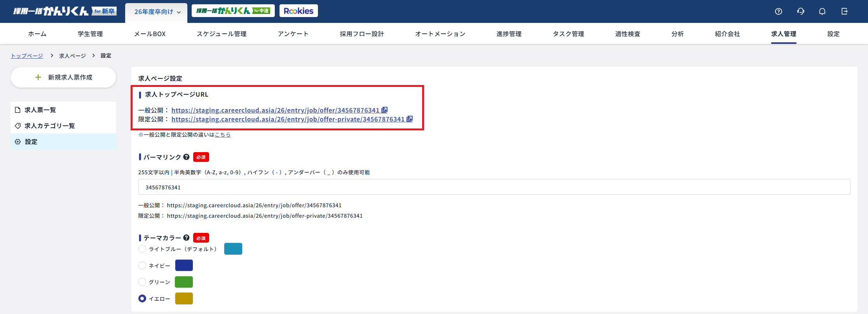The image size is (868, 314).
Task: Open 求人カテゴリ一覧 in the sidebar
Action: (49, 126)
